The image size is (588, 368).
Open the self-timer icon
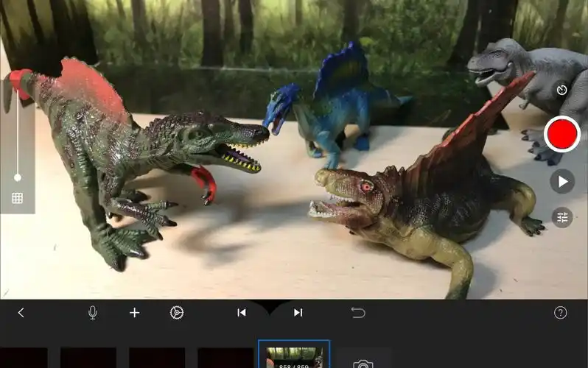point(562,90)
